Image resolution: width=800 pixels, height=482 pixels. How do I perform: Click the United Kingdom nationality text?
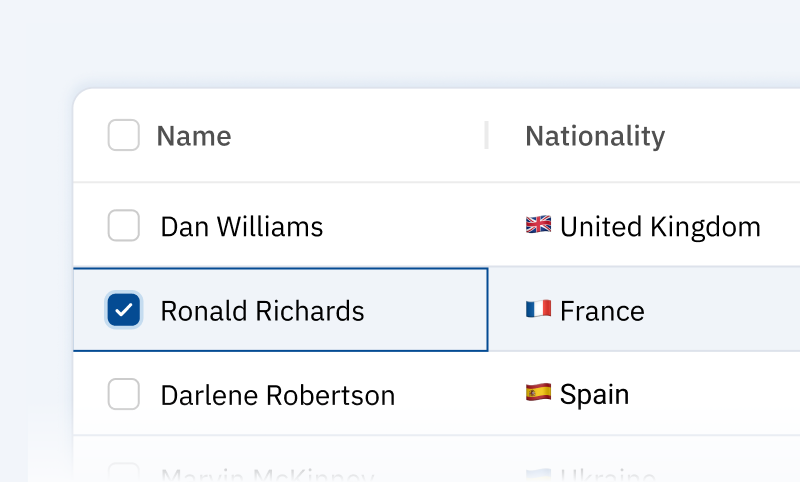pyautogui.click(x=660, y=227)
